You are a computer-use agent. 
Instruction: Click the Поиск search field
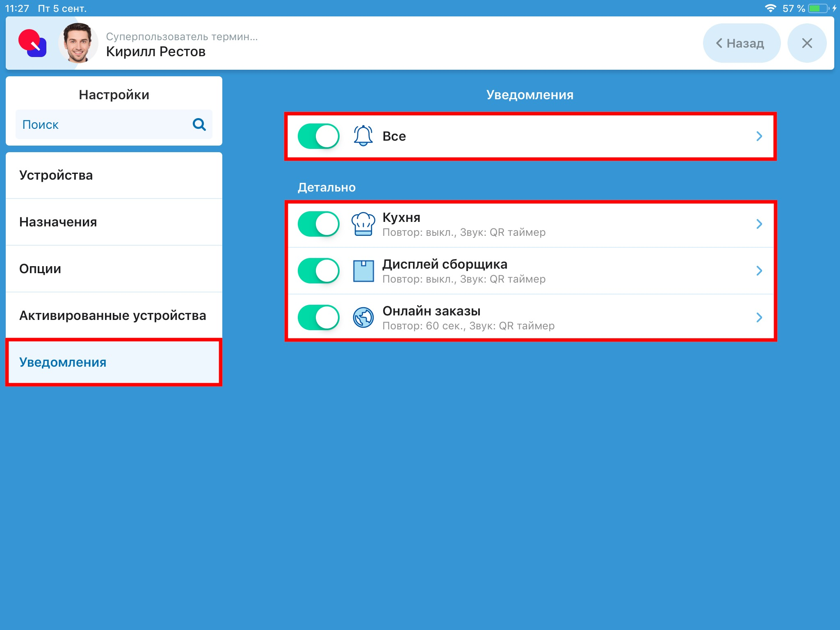(x=103, y=124)
